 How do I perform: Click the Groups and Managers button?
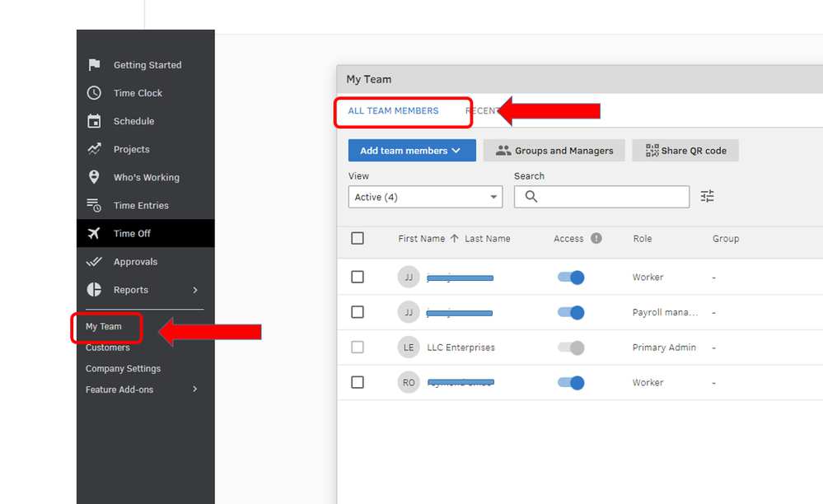554,151
